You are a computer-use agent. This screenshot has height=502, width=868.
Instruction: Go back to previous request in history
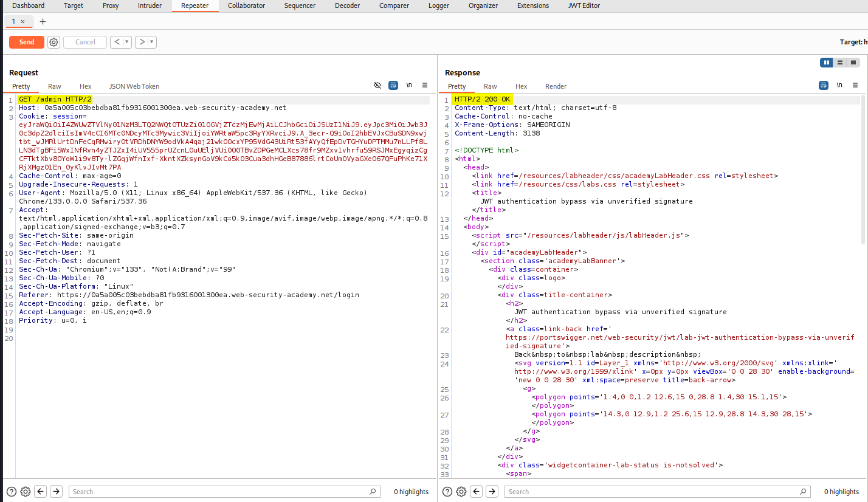pyautogui.click(x=115, y=42)
